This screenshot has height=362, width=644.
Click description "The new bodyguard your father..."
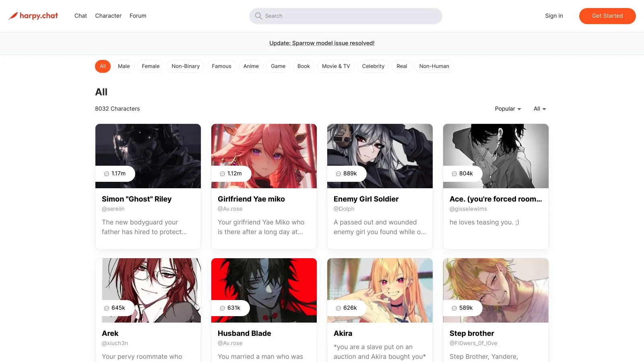point(144,227)
